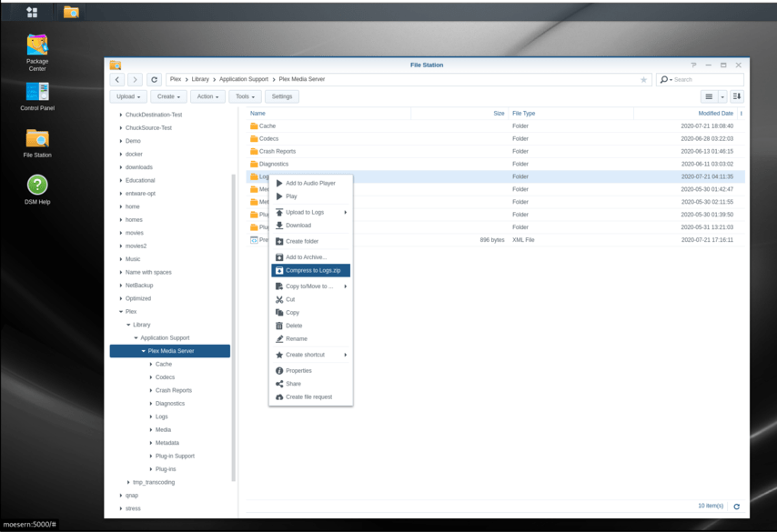Image resolution: width=777 pixels, height=532 pixels.
Task: Add current folder to favorites star
Action: [x=643, y=79]
